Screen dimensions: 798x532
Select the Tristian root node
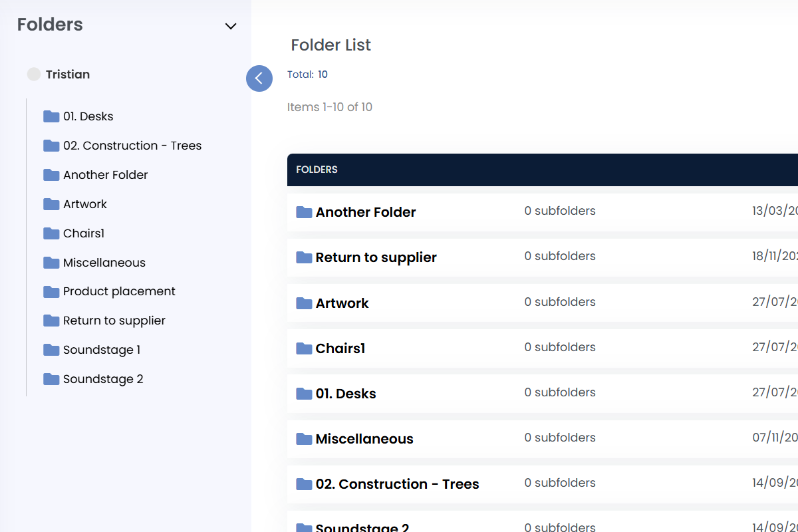pyautogui.click(x=68, y=74)
